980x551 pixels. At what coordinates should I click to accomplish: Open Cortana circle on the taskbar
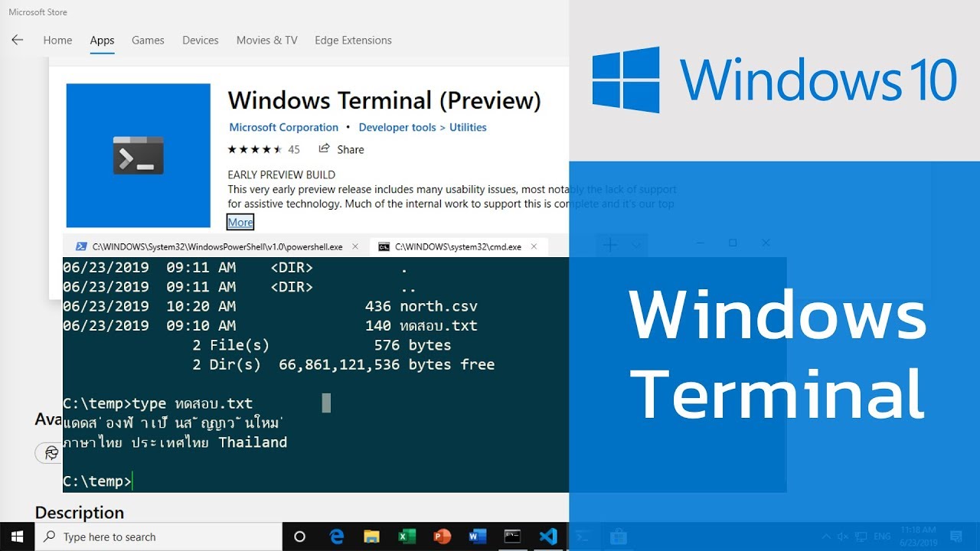click(x=299, y=536)
